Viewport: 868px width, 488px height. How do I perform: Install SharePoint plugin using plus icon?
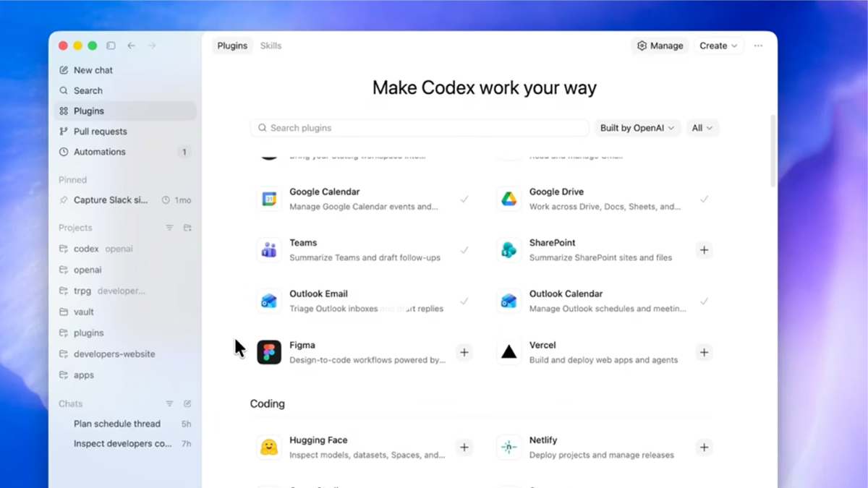(x=704, y=250)
